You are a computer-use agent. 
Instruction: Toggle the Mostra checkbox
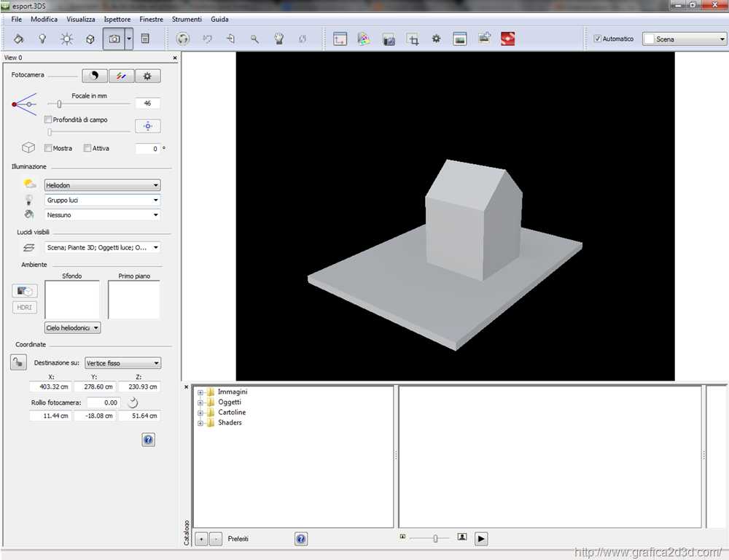tap(48, 148)
